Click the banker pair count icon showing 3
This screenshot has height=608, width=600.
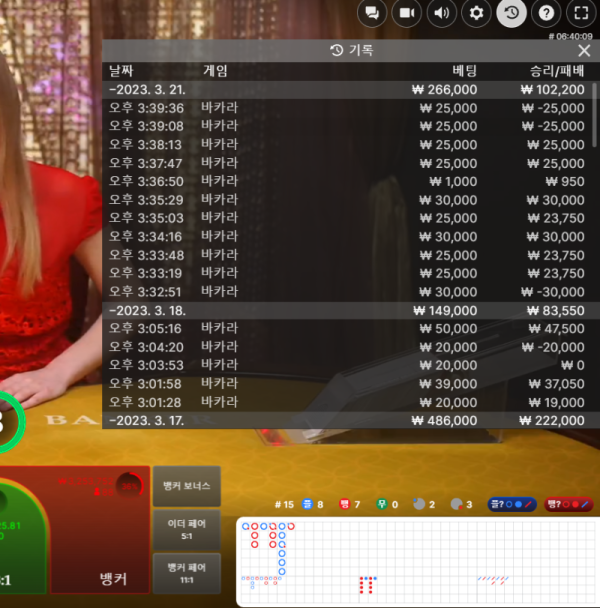457,504
